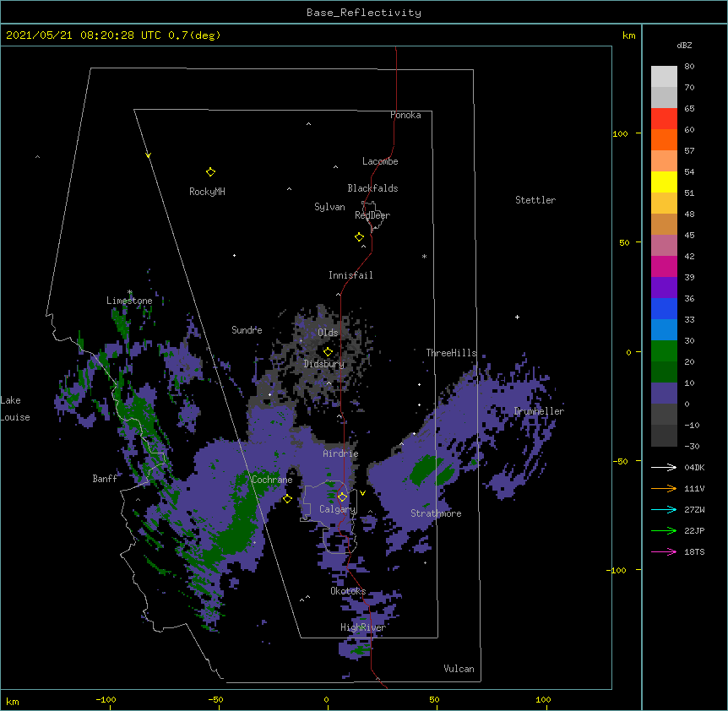The height and width of the screenshot is (711, 728).
Task: Pick the red 65 dBZ legend swatch
Action: point(664,119)
